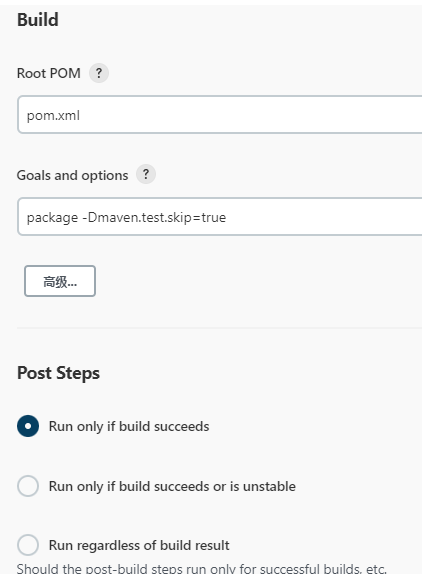Screen dimensions: 428x574
Task: Enable 'Run regardless of build result' radio
Action: [28, 545]
